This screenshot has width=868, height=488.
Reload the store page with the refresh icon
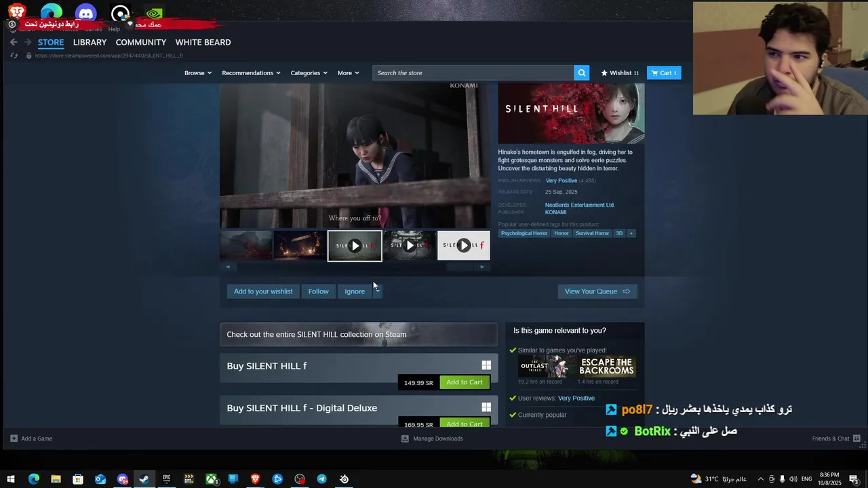tap(14, 56)
